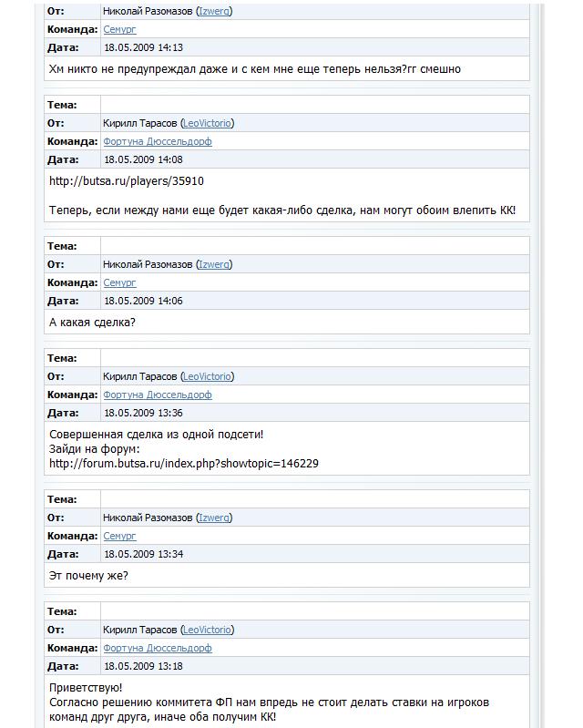
Task: Click Семург team link in 14:06 message
Action: point(119,282)
